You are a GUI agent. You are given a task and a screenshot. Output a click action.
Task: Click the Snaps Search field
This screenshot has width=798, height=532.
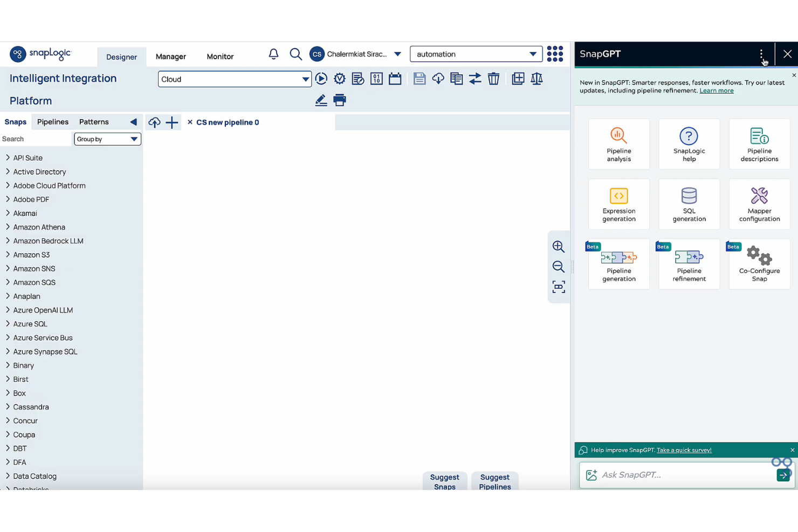pos(36,139)
